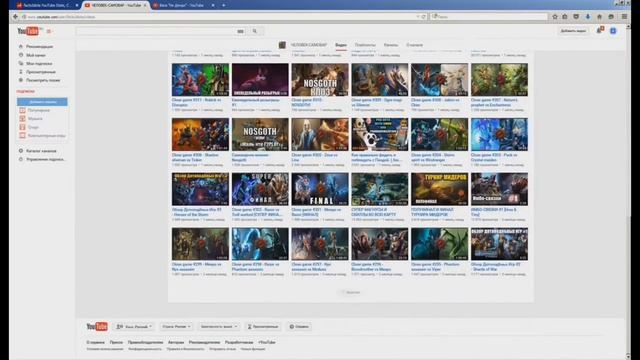The image size is (640, 360).
Task: Open Мой канал in the left sidebar
Action: click(36, 55)
